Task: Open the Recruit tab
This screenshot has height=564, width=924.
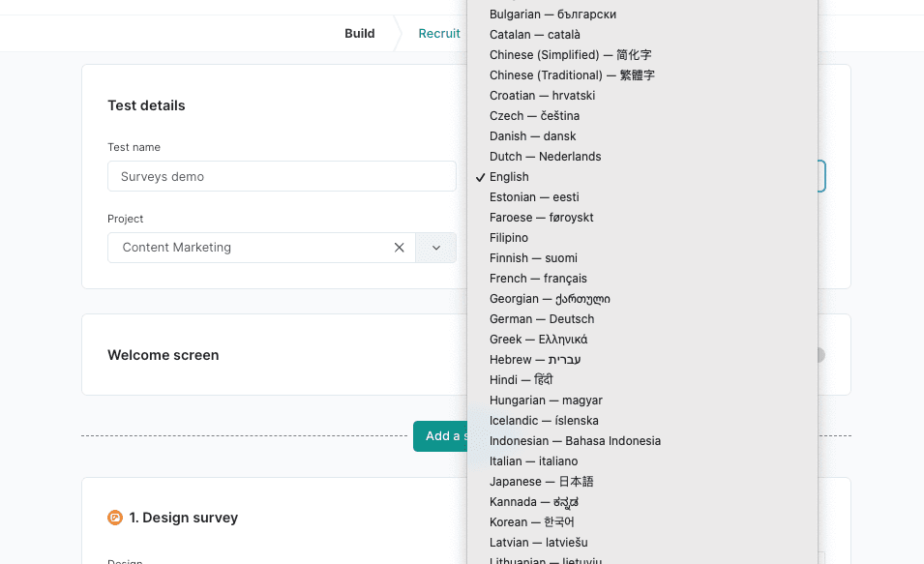Action: pyautogui.click(x=439, y=33)
